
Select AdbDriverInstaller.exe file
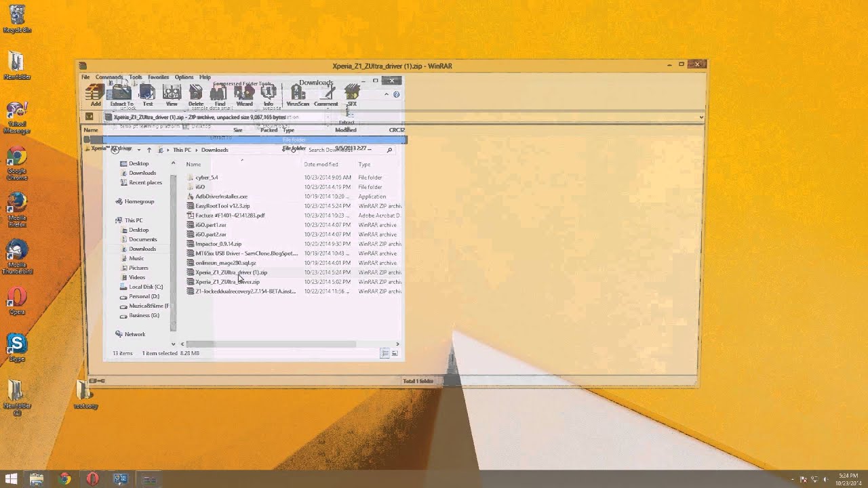pyautogui.click(x=221, y=197)
